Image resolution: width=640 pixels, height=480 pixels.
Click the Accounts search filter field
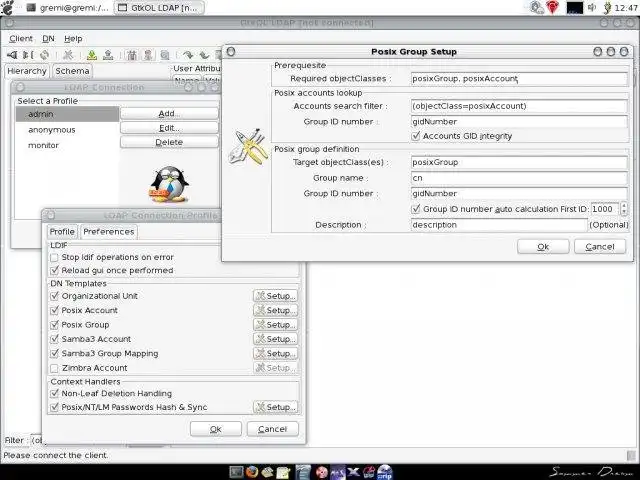[519, 106]
